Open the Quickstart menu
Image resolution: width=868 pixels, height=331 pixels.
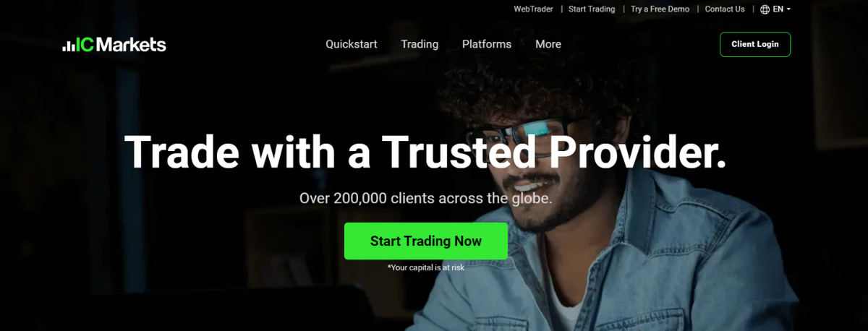352,44
